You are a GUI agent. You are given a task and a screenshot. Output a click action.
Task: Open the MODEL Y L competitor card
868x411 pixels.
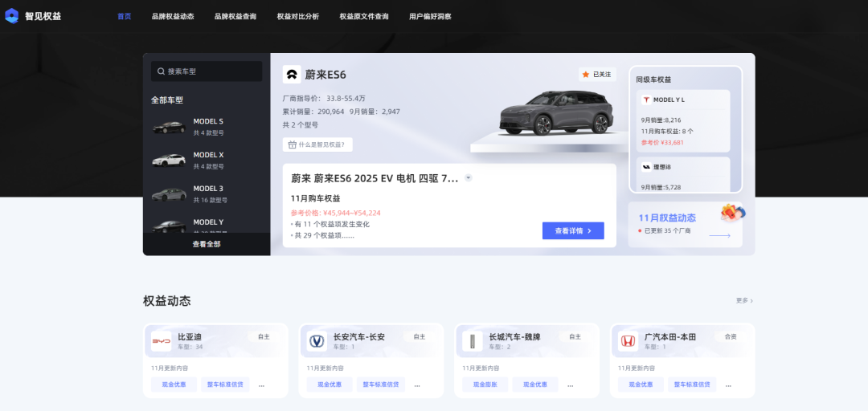[x=683, y=121]
